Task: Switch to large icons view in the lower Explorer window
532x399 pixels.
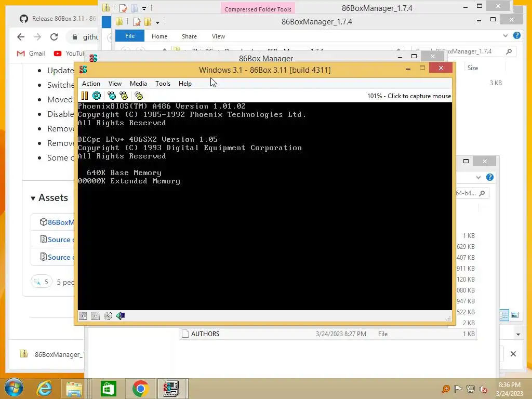Action: click(x=515, y=315)
